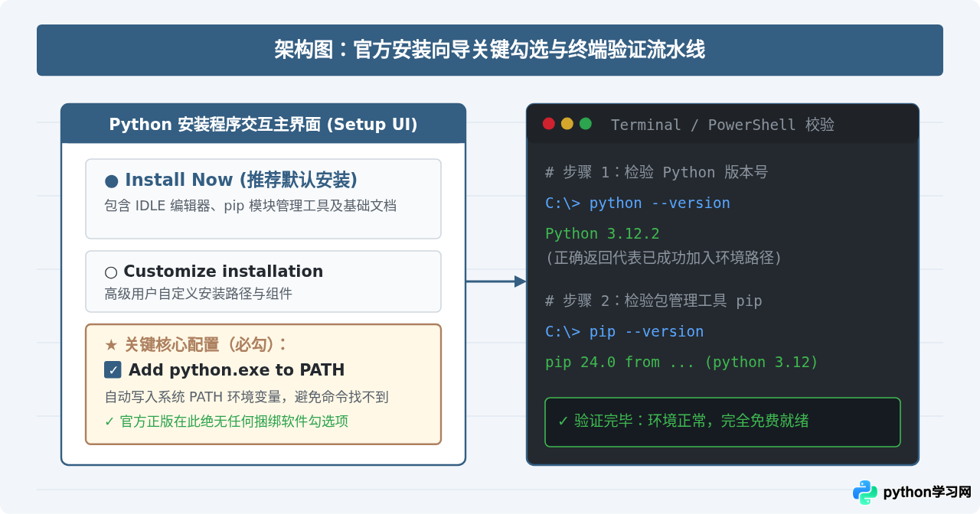Click the command python --version
The width and height of the screenshot is (980, 514).
tap(659, 203)
